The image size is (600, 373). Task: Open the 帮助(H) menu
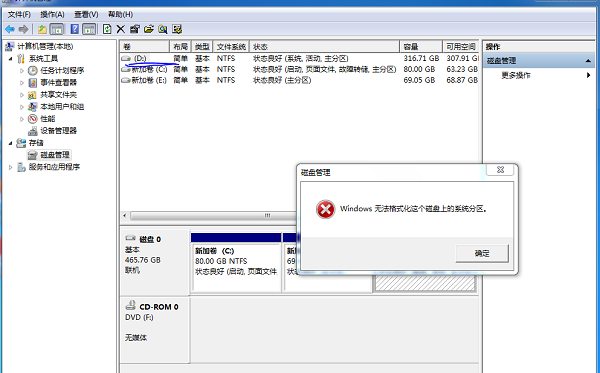[120, 15]
